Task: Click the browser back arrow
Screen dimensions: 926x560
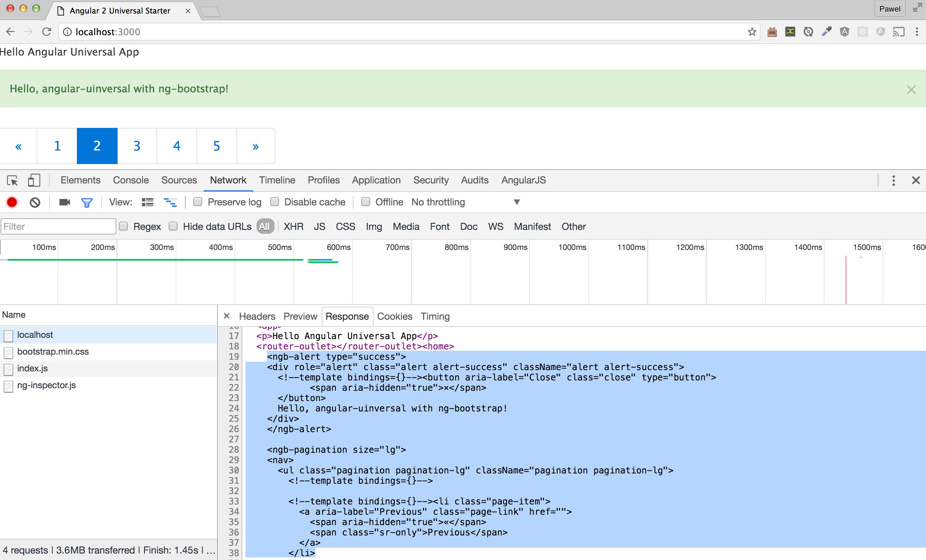Action: coord(10,32)
